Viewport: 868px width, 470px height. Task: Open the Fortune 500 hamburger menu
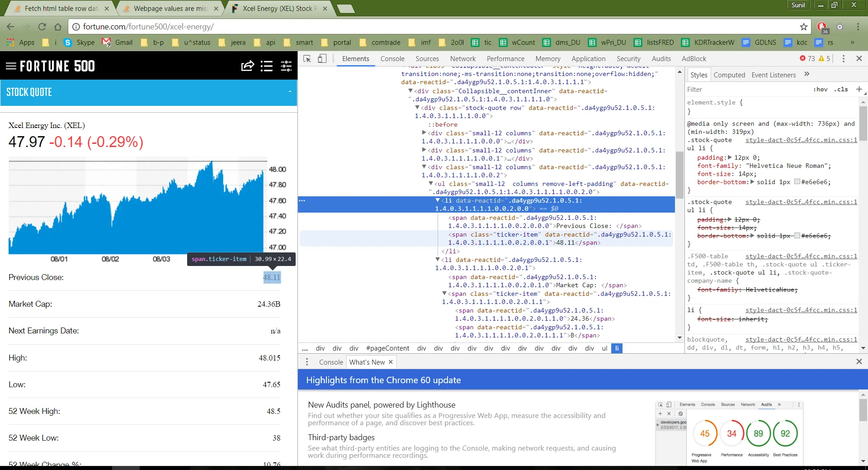(11, 66)
